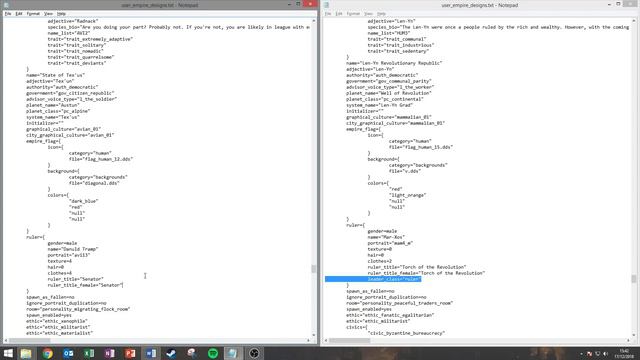Click government="gov_citizen_republic" line
Screen dimensions: 640x360
click(70, 93)
